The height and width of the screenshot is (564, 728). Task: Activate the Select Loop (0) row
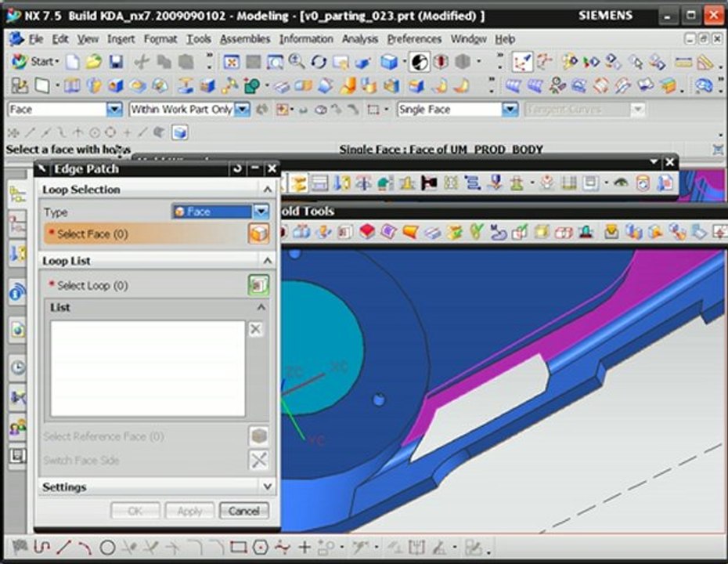coord(157,285)
